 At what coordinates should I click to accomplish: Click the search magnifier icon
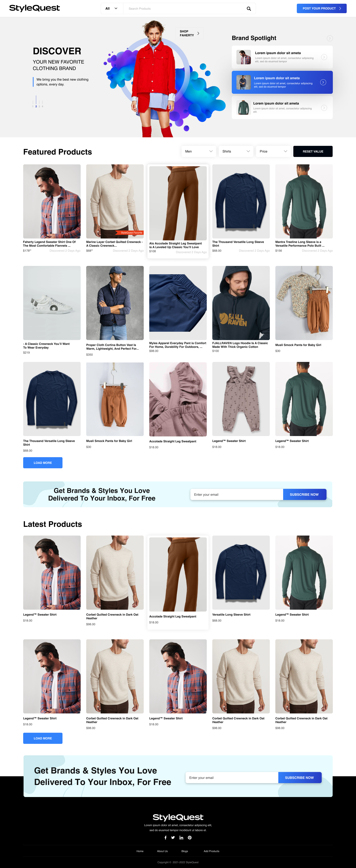tap(249, 9)
